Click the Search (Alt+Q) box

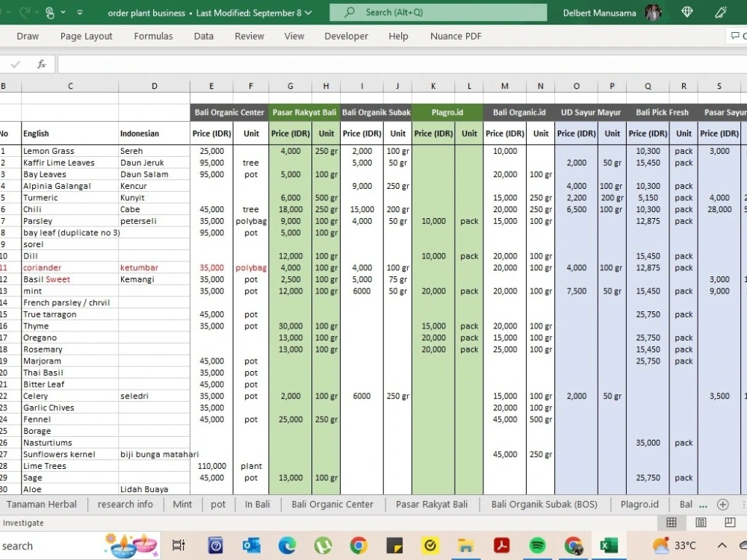click(438, 13)
